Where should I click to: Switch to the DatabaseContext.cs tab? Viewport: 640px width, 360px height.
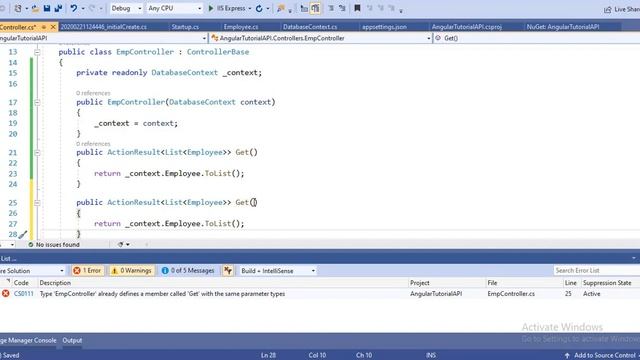[310, 27]
